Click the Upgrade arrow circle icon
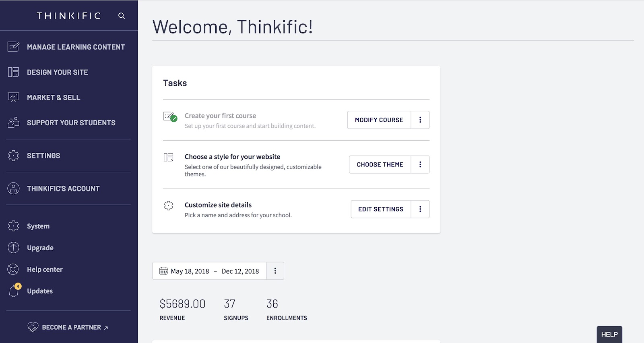 [13, 247]
